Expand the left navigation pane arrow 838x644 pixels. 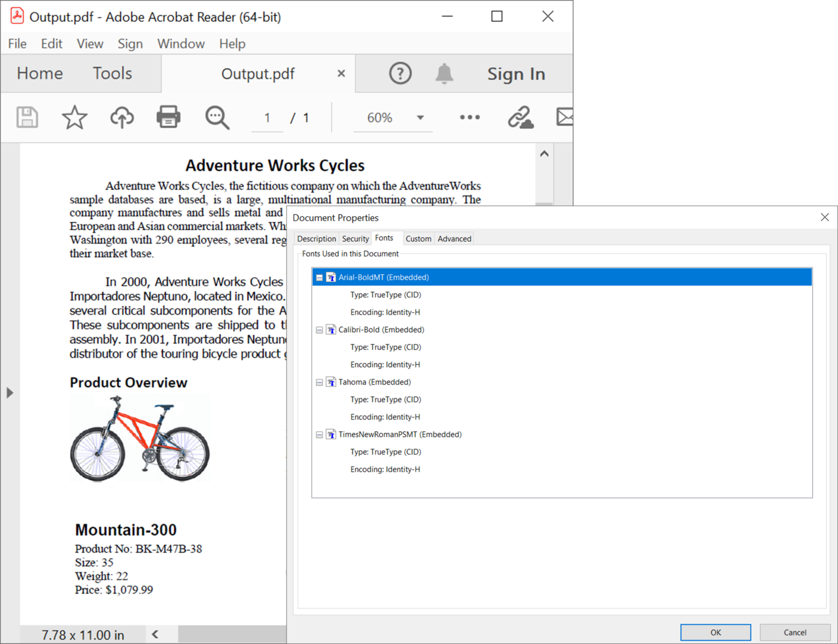[9, 392]
